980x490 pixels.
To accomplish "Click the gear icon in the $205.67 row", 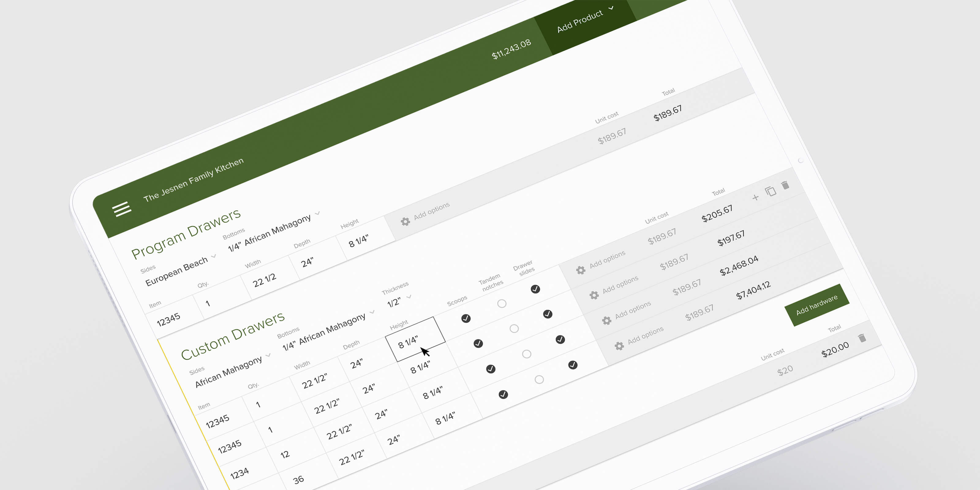I will coord(581,270).
